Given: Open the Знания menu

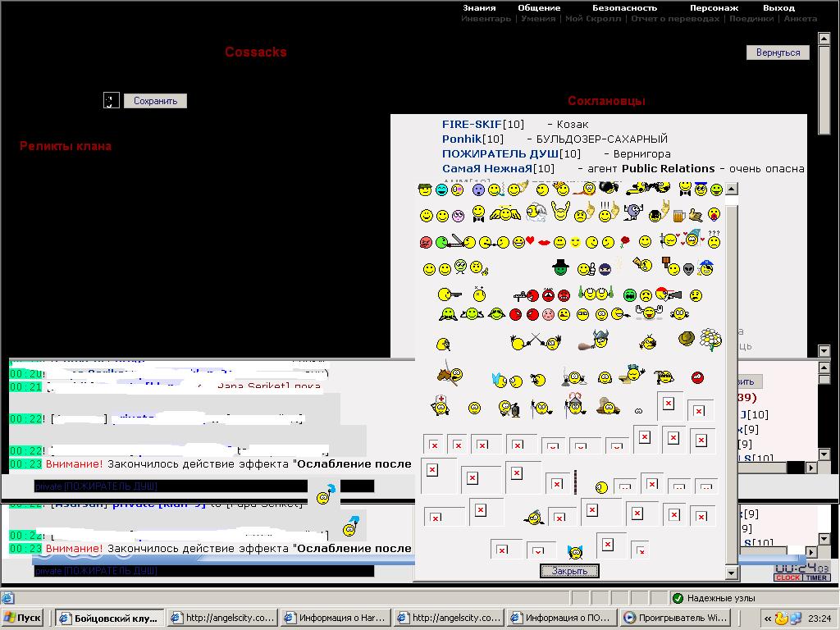Looking at the screenshot, I should pyautogui.click(x=479, y=7).
